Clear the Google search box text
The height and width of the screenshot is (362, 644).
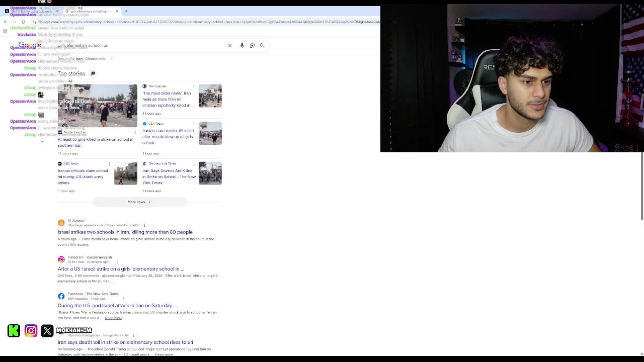point(230,45)
